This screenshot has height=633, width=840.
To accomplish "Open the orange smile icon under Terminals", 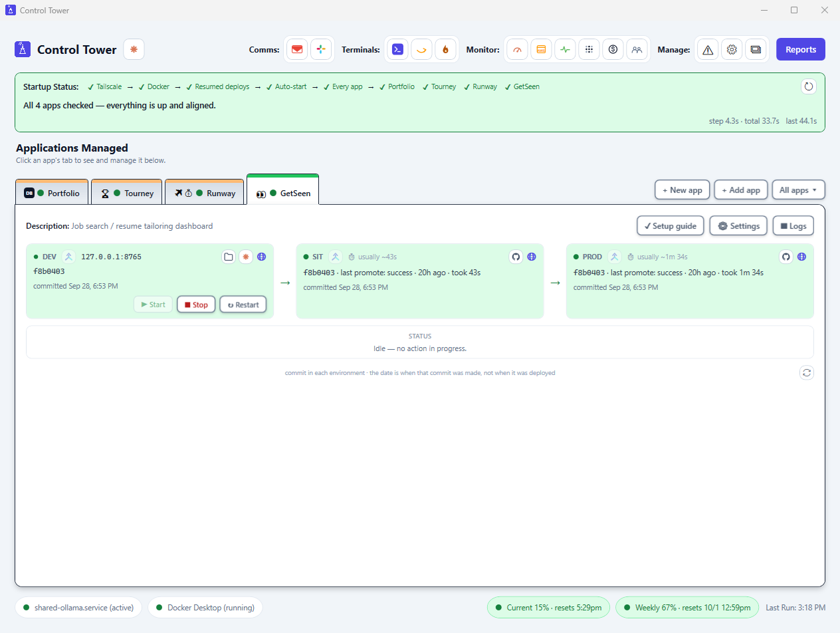I will [421, 49].
